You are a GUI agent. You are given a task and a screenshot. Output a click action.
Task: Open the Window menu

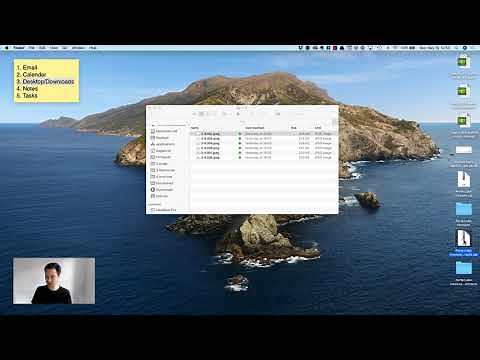78,48
